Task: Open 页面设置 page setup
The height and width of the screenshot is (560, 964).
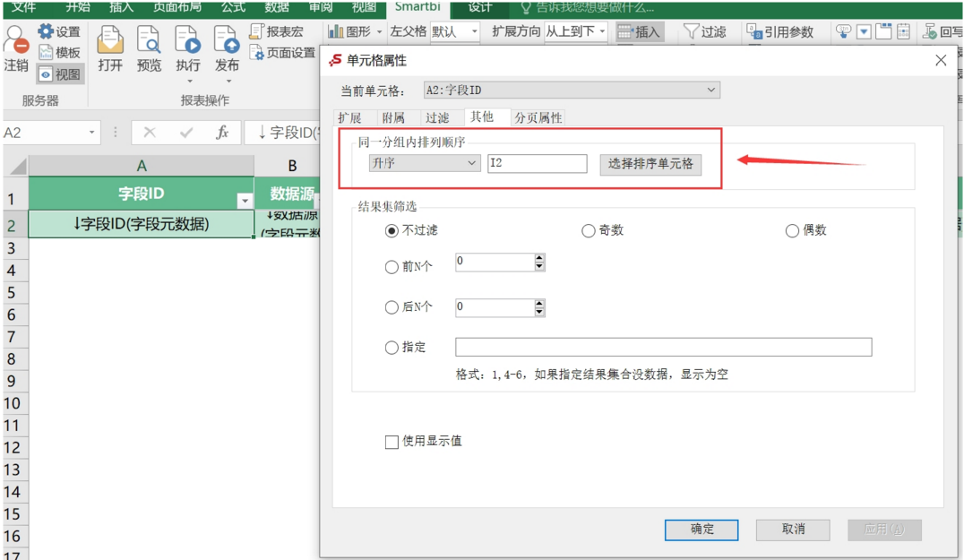Action: pyautogui.click(x=283, y=53)
